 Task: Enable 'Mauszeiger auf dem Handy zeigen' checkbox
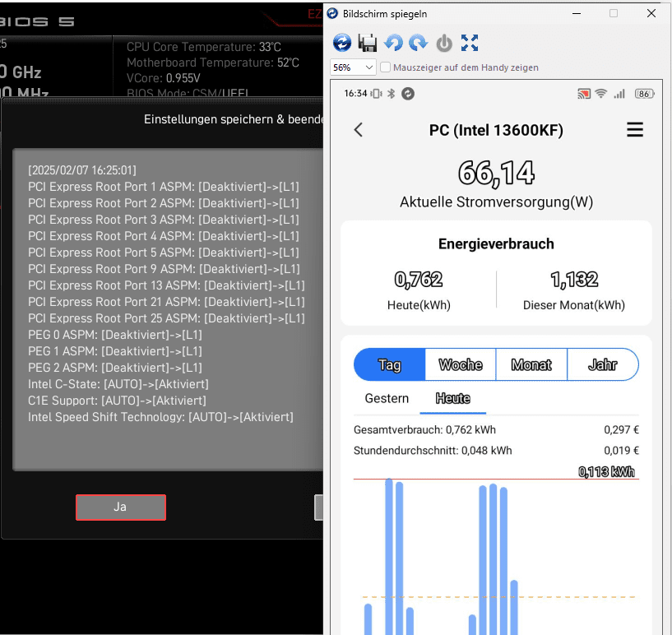385,67
